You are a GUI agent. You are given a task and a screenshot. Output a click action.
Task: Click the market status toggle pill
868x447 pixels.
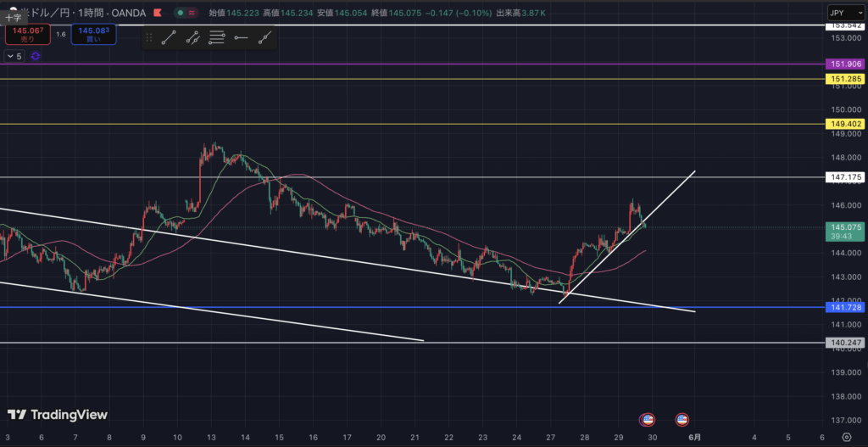(x=186, y=12)
